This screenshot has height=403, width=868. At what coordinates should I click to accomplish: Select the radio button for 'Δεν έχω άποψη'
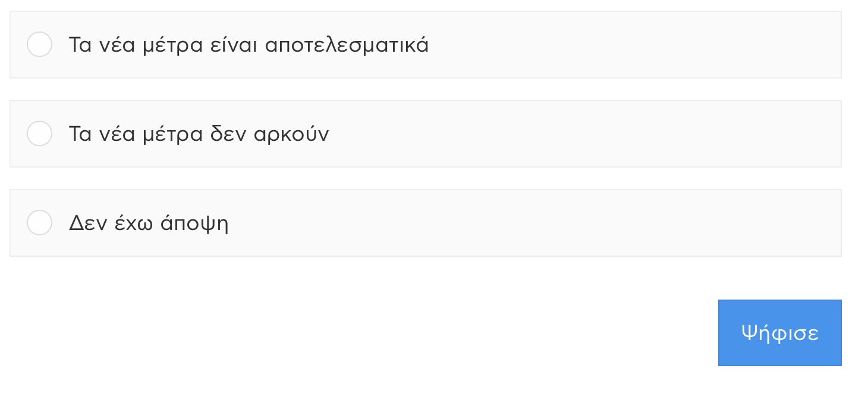(39, 223)
